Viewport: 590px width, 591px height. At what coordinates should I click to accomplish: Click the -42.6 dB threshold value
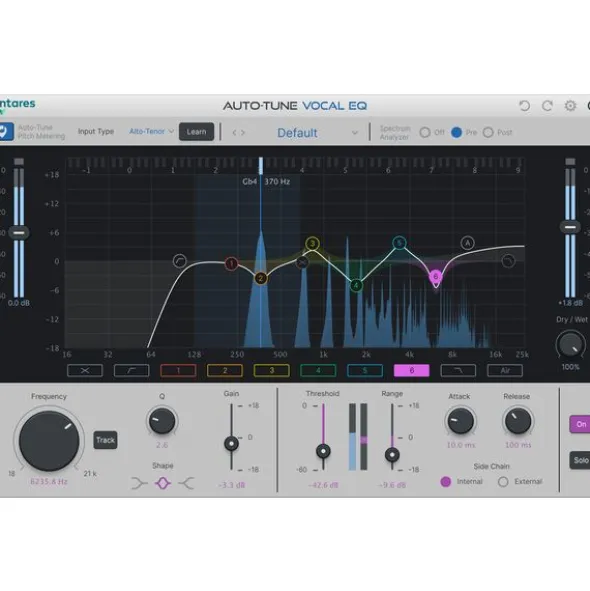point(323,485)
